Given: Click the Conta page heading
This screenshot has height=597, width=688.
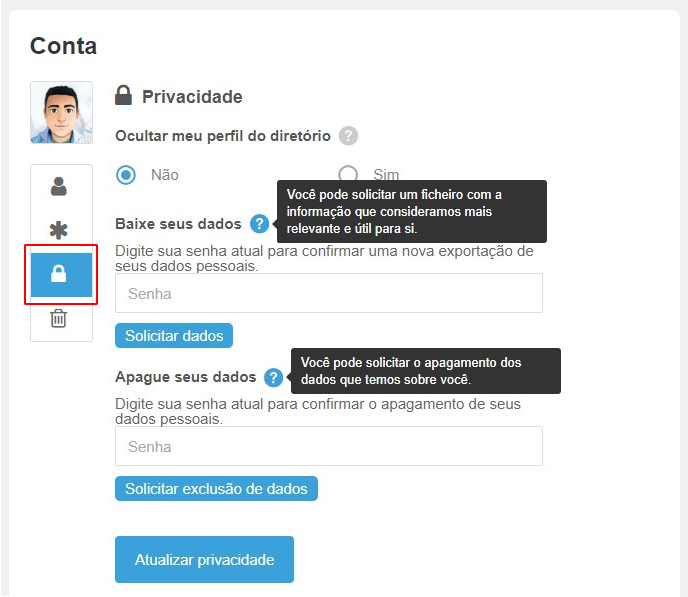Looking at the screenshot, I should click(x=64, y=46).
